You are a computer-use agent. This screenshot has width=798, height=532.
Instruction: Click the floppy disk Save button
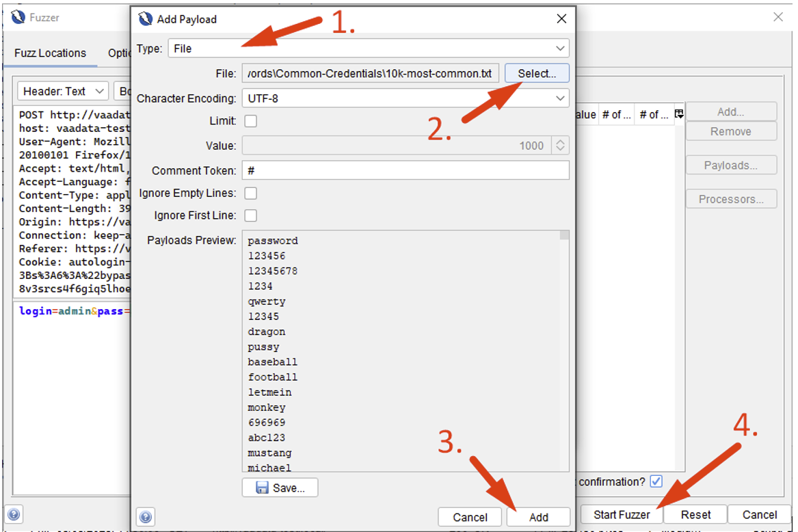(x=280, y=488)
